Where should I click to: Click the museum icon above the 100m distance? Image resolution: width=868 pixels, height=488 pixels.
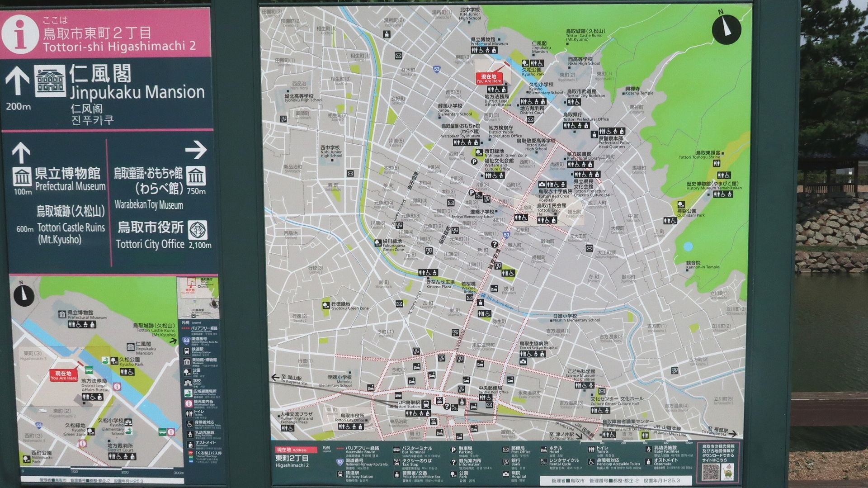(x=22, y=176)
